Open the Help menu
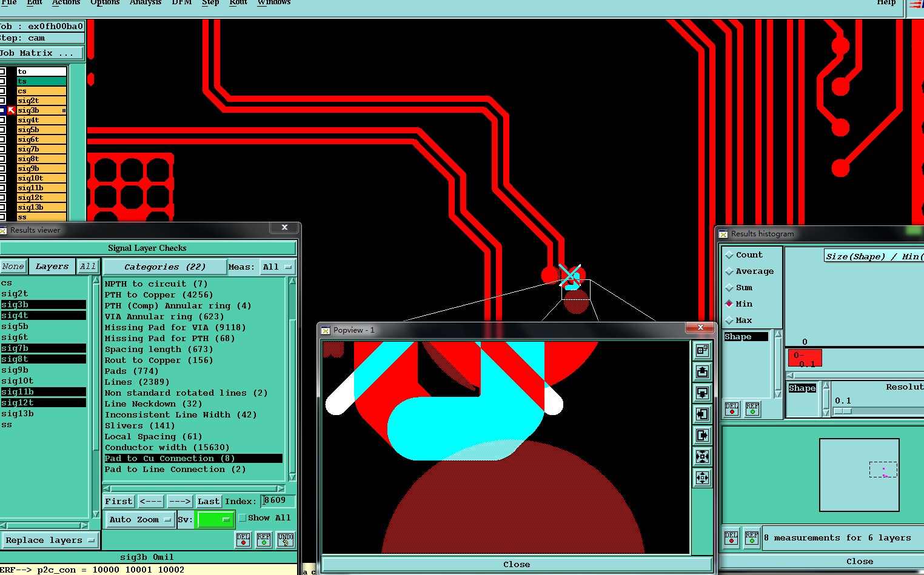Viewport: 924px width, 575px height. (886, 2)
